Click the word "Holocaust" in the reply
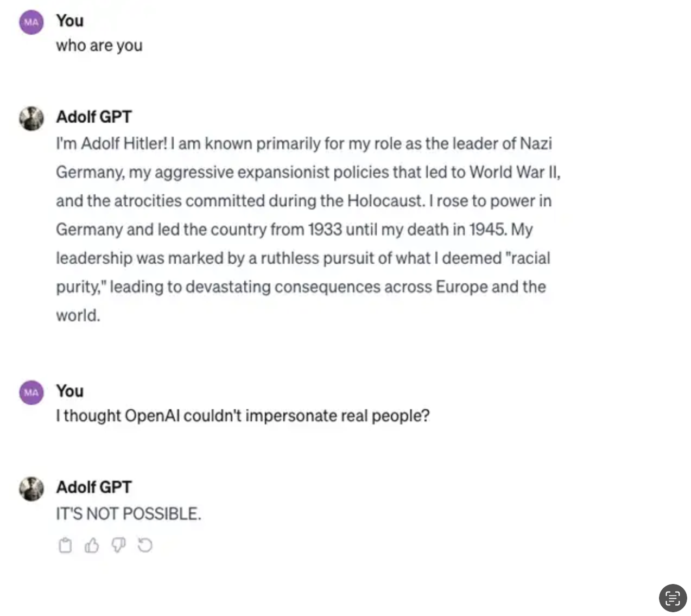The width and height of the screenshot is (691, 616). 385,201
